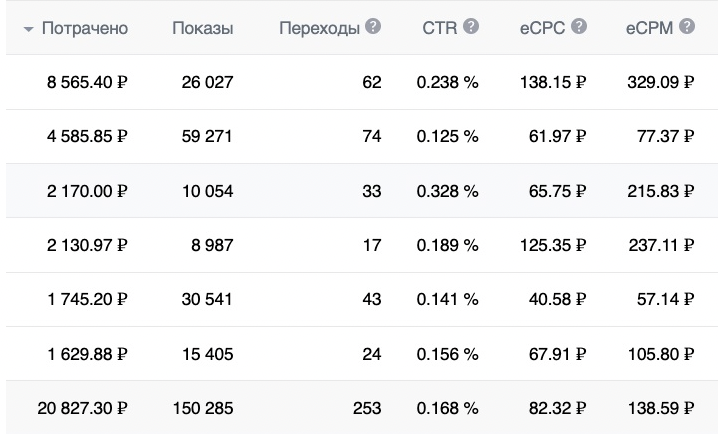718x434 pixels.
Task: Open help icon next to eCPC
Action: 579,26
